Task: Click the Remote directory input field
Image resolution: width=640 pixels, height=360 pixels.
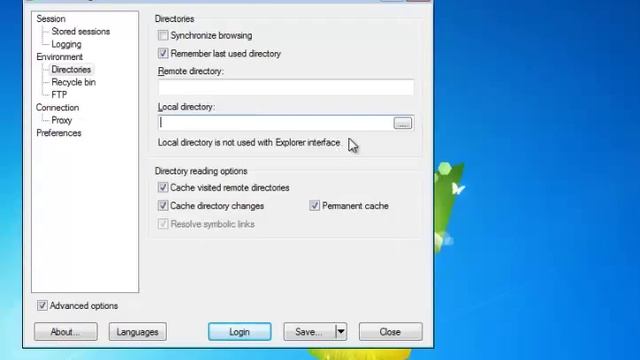Action: 286,87
